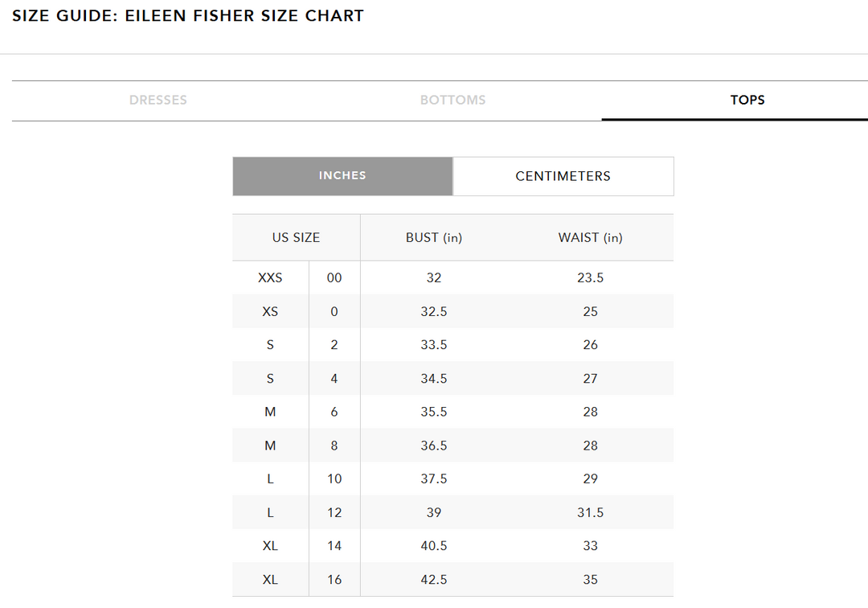Click the SIZE GUIDE page heading
The height and width of the screenshot is (608, 868).
coord(188,15)
